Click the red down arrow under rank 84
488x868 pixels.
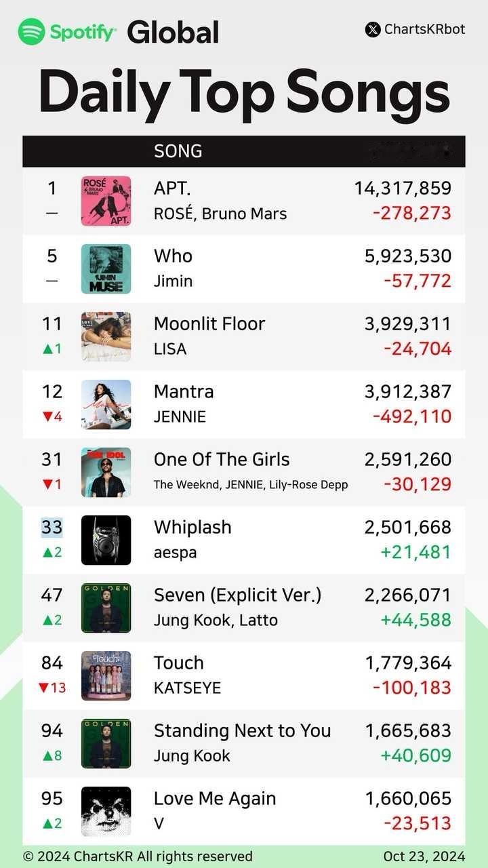coord(43,688)
